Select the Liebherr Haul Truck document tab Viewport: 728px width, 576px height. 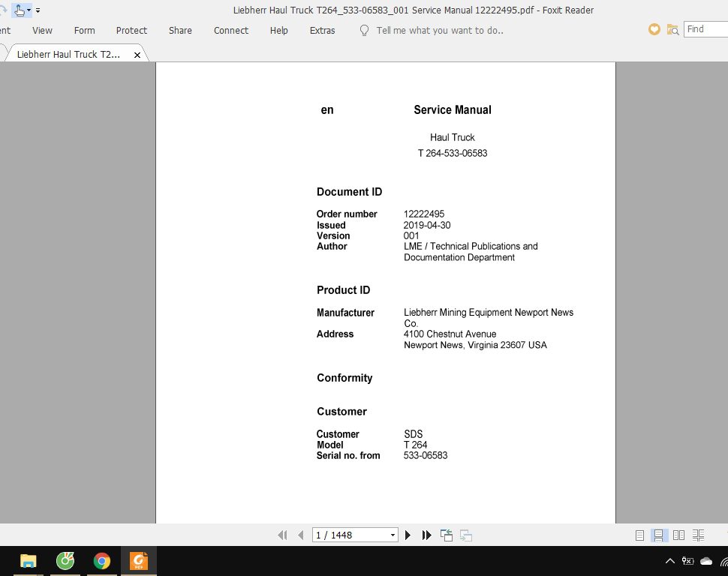tap(68, 54)
